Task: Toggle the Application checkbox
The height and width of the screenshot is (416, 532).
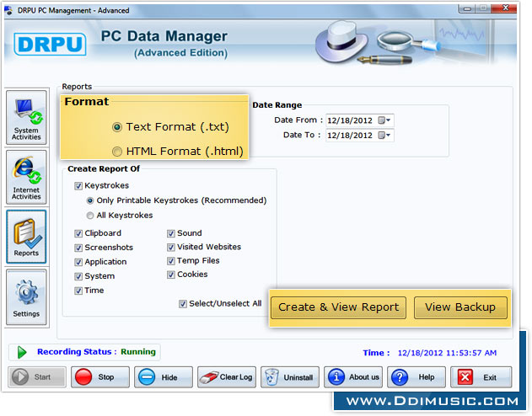Action: [78, 262]
